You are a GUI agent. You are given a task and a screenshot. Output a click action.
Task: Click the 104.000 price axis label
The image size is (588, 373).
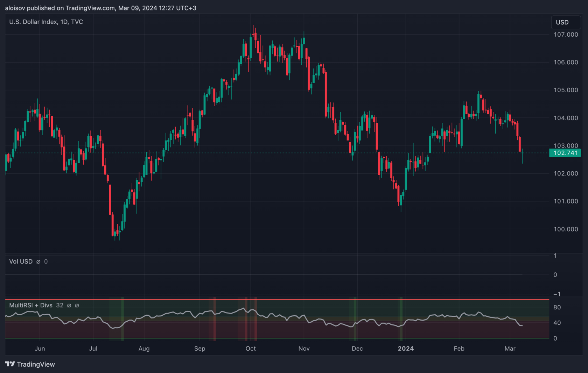[566, 118]
